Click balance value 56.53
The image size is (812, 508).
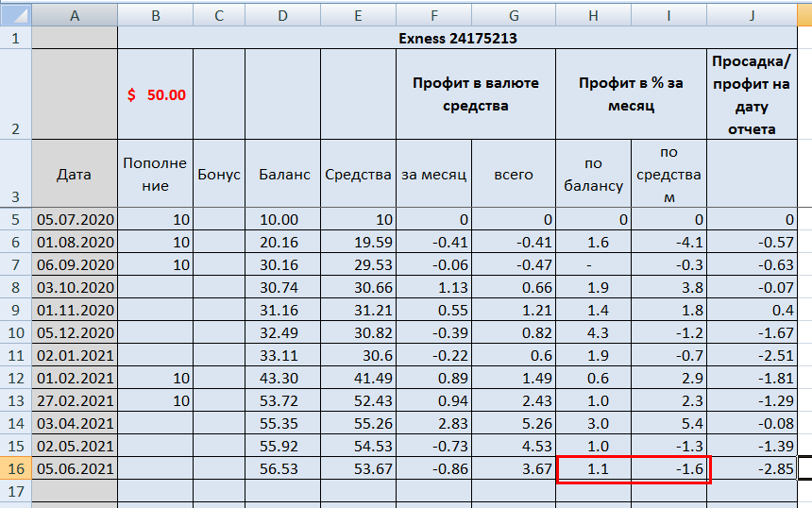282,468
